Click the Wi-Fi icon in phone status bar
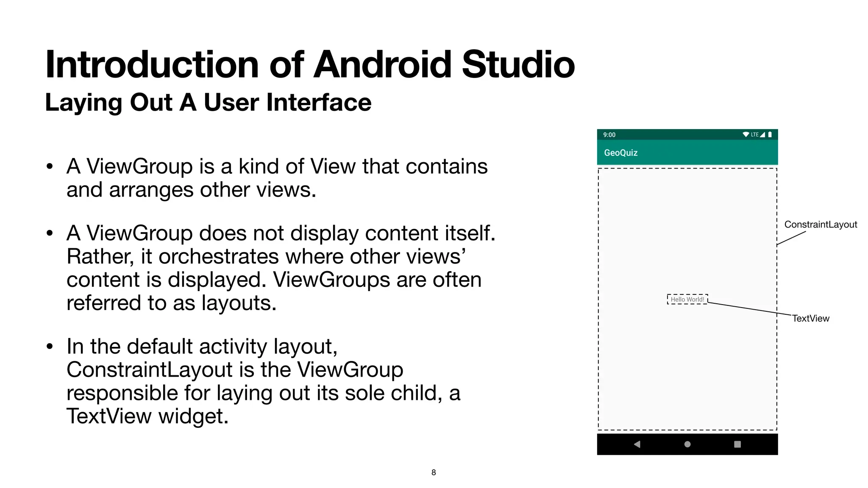Viewport: 868px width, 488px height. 746,135
